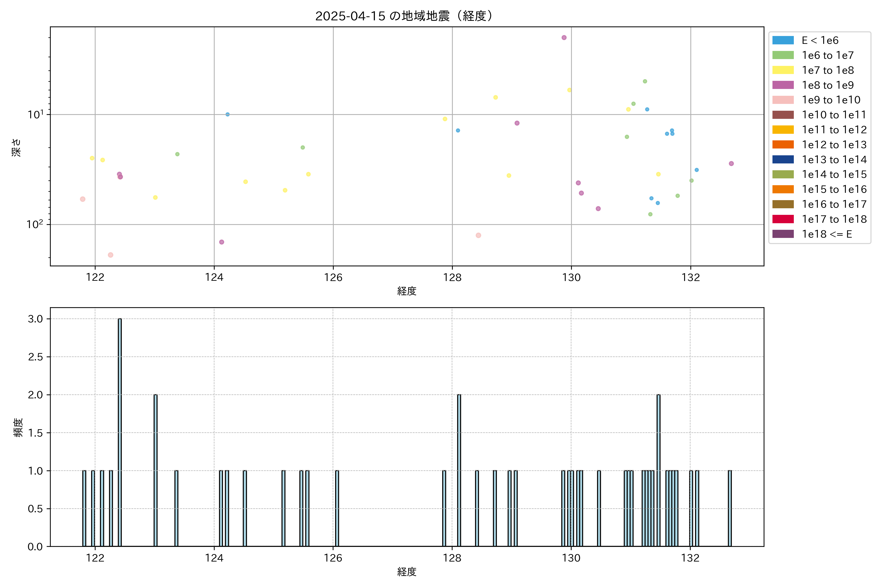Click the rightmost purple scatter point
The height and width of the screenshot is (588, 882).
731,163
